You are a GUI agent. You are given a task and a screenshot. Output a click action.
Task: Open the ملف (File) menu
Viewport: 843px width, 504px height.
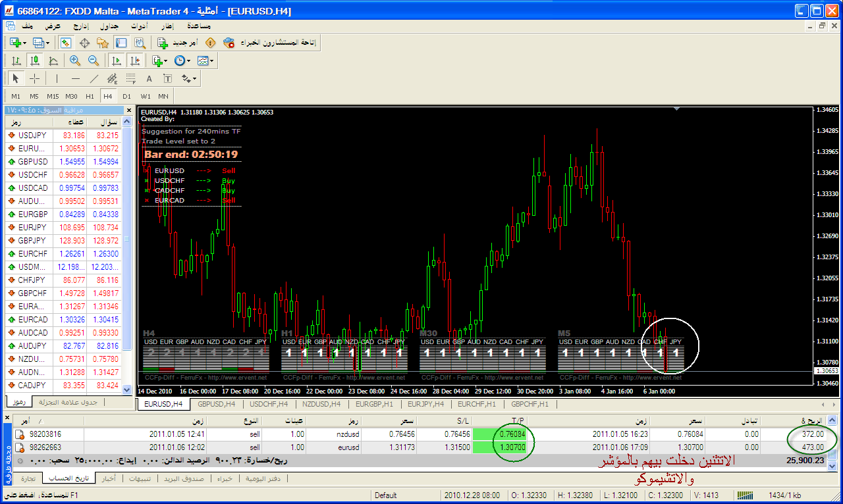[28, 26]
